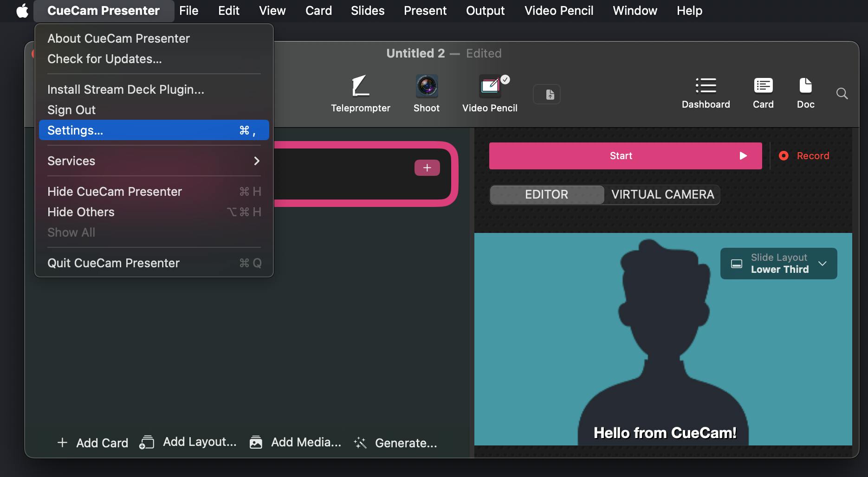Close the CueCam Presenter app menu
The width and height of the screenshot is (868, 477).
(104, 11)
